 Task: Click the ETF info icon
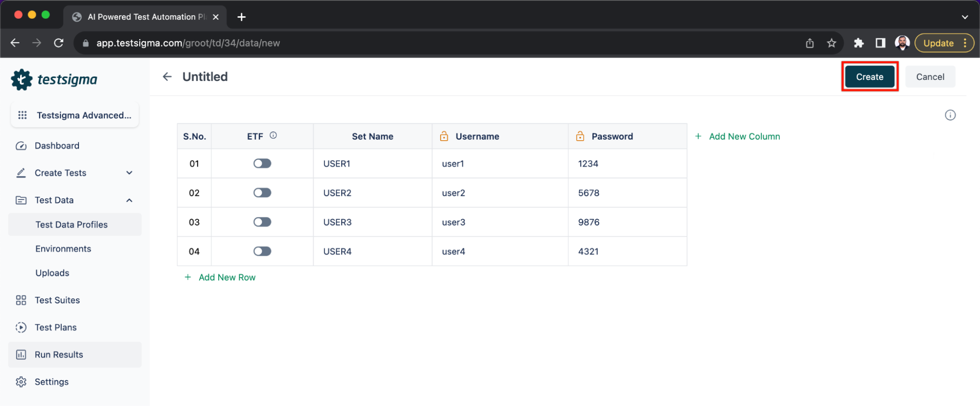pyautogui.click(x=273, y=135)
